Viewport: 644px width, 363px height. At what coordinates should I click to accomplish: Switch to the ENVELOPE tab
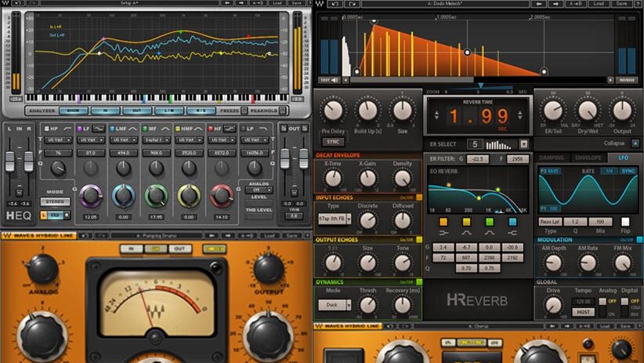[x=588, y=158]
